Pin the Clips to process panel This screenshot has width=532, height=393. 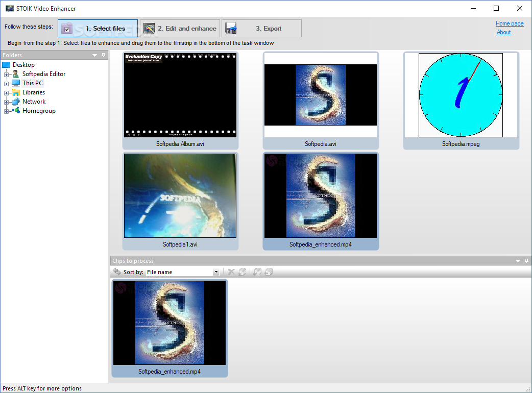526,260
